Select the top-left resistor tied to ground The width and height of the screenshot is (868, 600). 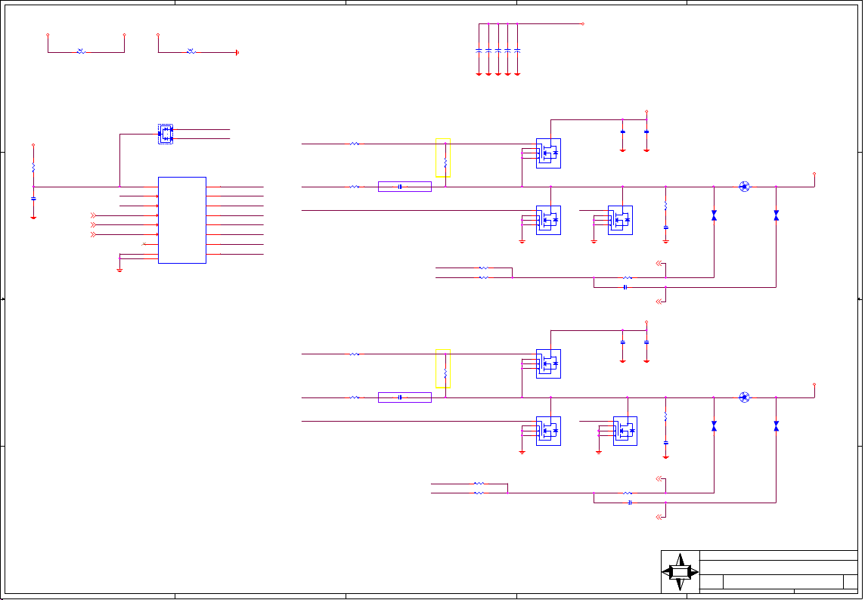(x=191, y=51)
